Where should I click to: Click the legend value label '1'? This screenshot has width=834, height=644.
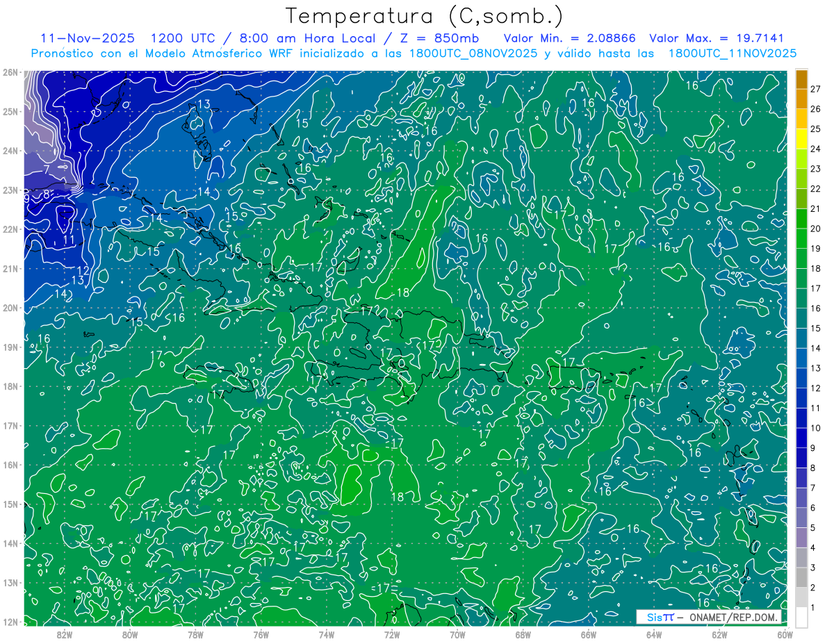pyautogui.click(x=812, y=608)
